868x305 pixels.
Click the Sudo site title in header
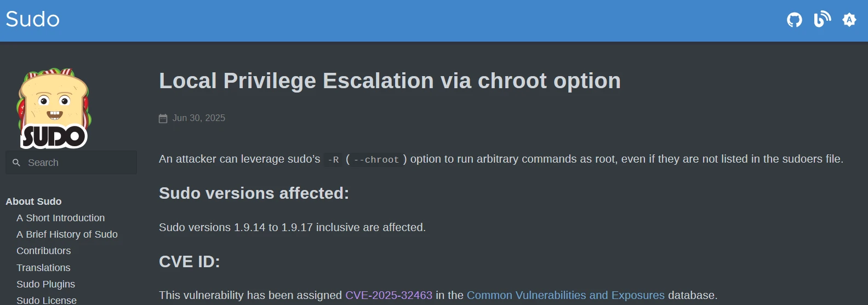point(33,20)
